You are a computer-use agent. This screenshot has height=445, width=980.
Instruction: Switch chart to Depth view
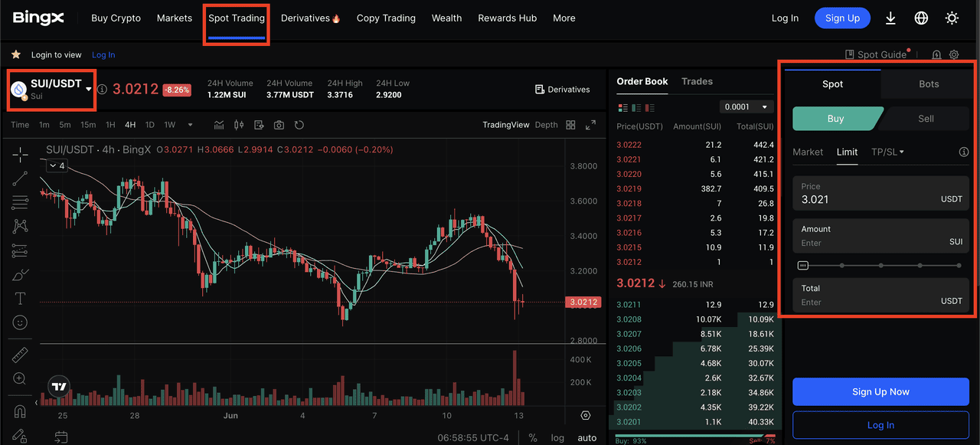tap(546, 125)
